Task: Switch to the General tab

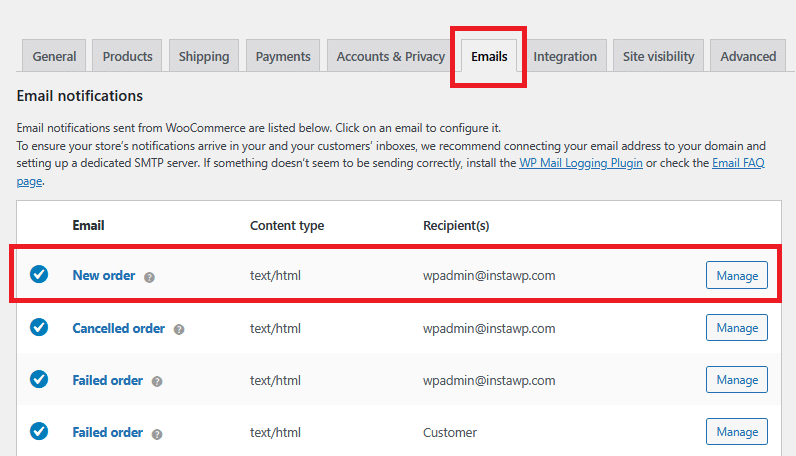Action: pyautogui.click(x=54, y=56)
